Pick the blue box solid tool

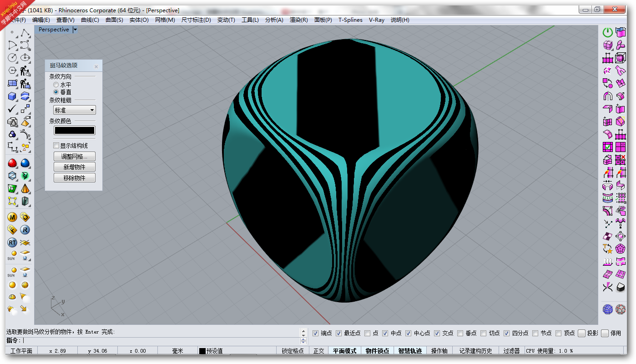[x=12, y=96]
